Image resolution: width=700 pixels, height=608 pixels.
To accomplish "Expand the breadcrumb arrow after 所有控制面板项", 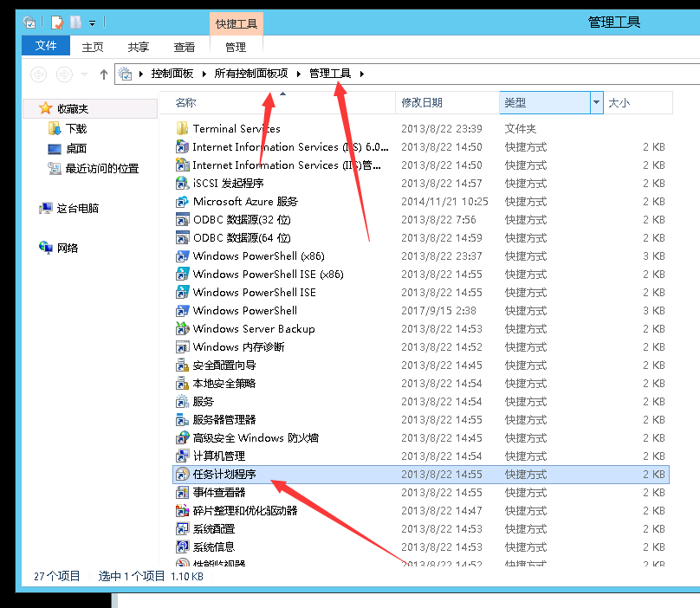I will (299, 74).
